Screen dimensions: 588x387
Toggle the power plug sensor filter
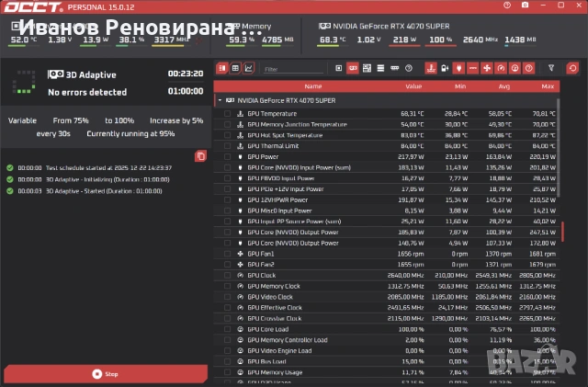458,68
